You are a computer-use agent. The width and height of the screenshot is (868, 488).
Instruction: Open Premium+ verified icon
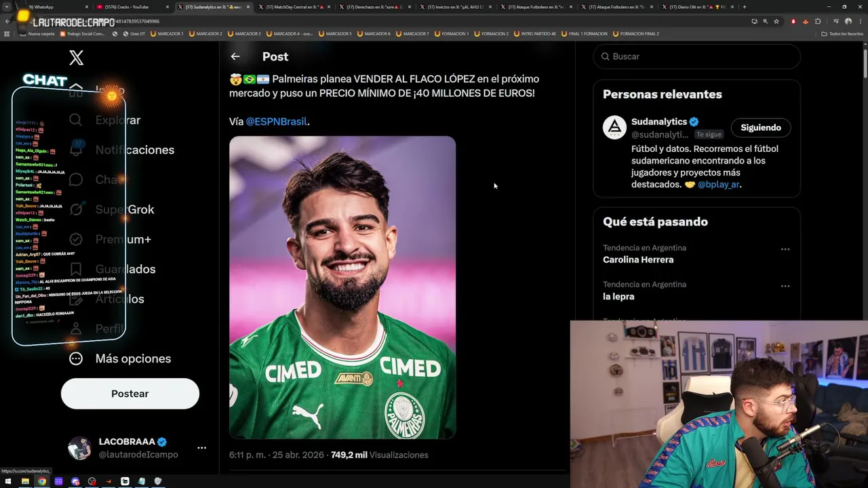pyautogui.click(x=76, y=239)
